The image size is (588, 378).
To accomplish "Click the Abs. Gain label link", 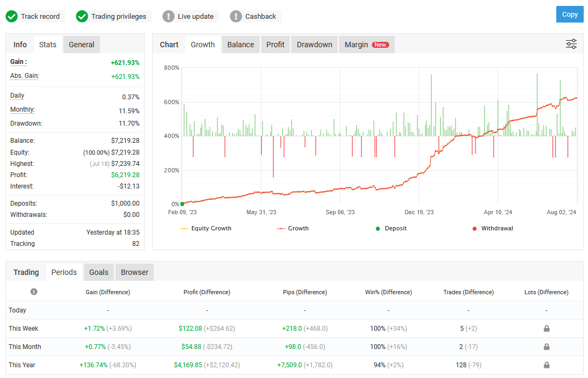I will [x=25, y=76].
